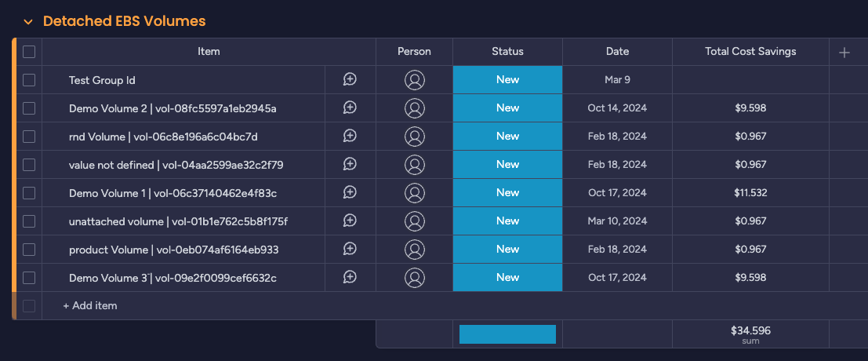
Task: Select the Demo Volume 1 row checkbox
Action: pyautogui.click(x=29, y=193)
